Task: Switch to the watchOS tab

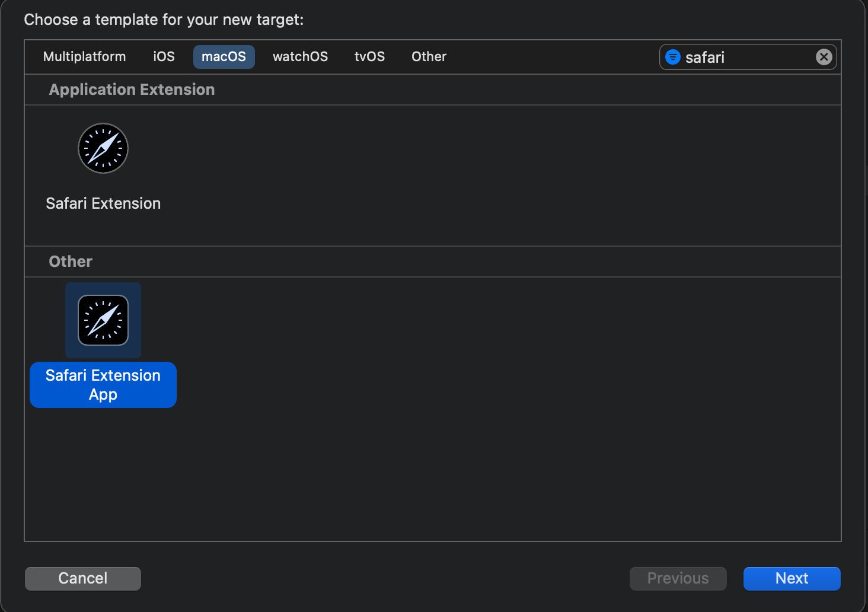Action: point(301,57)
